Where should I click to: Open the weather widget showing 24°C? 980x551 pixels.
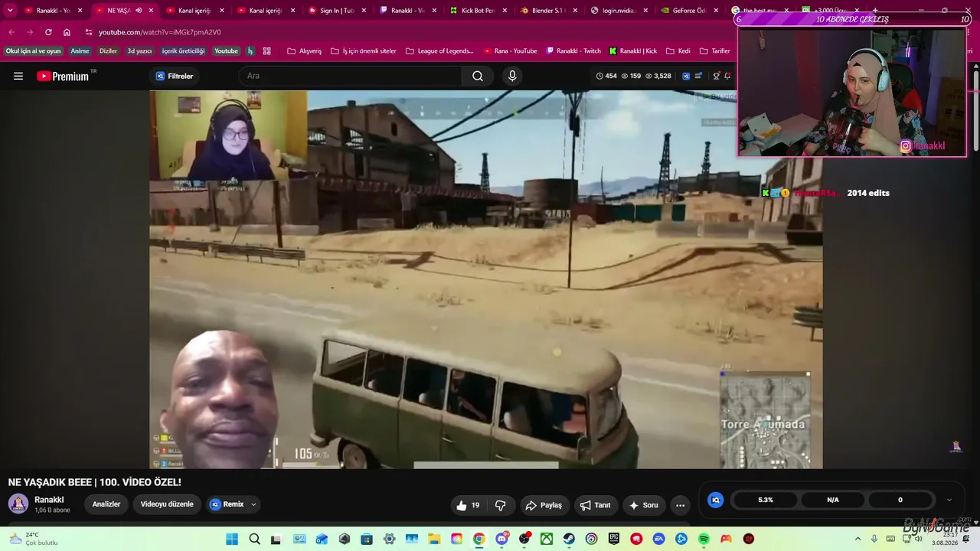click(x=34, y=539)
